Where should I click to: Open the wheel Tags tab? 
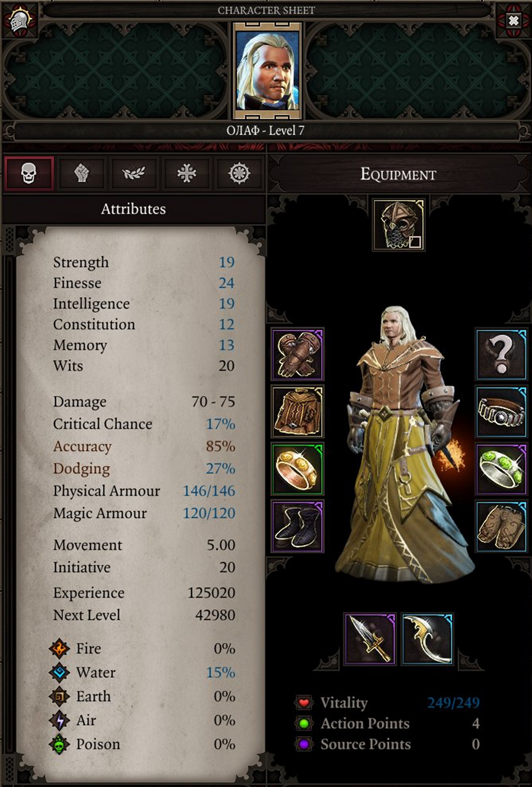(x=239, y=173)
